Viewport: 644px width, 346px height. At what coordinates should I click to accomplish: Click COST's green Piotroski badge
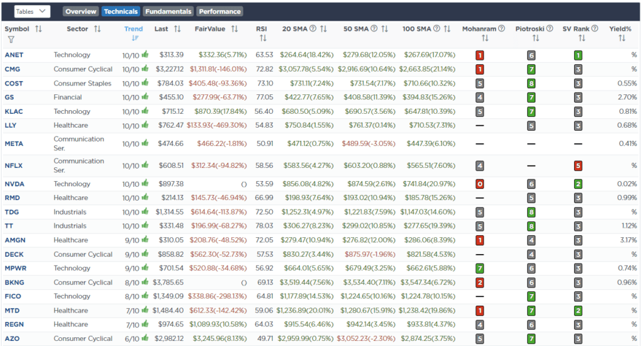click(531, 84)
